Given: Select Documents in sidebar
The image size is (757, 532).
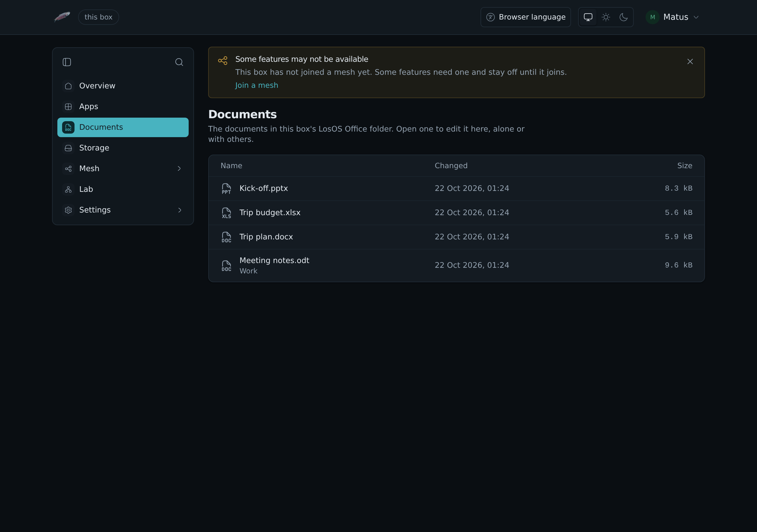Looking at the screenshot, I should point(123,127).
